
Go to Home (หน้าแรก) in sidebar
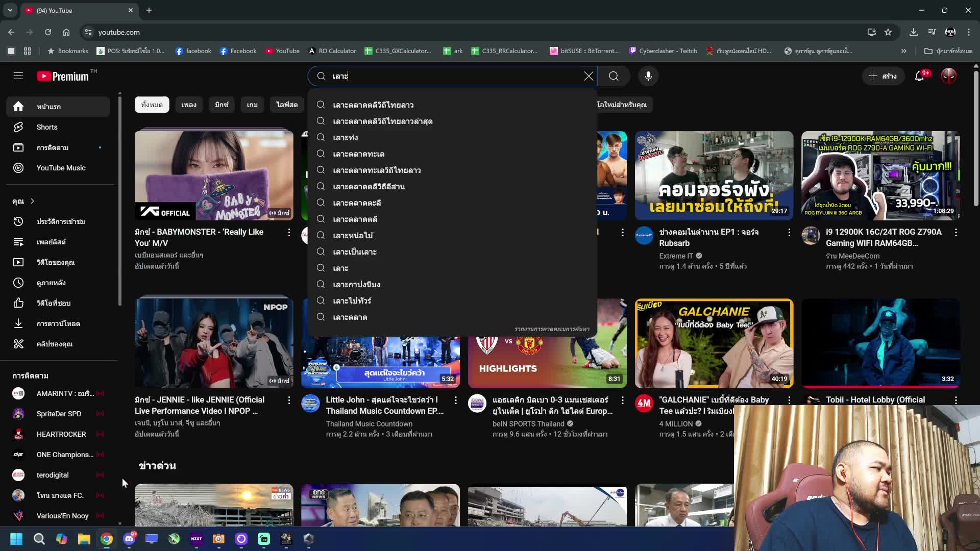[x=58, y=107]
